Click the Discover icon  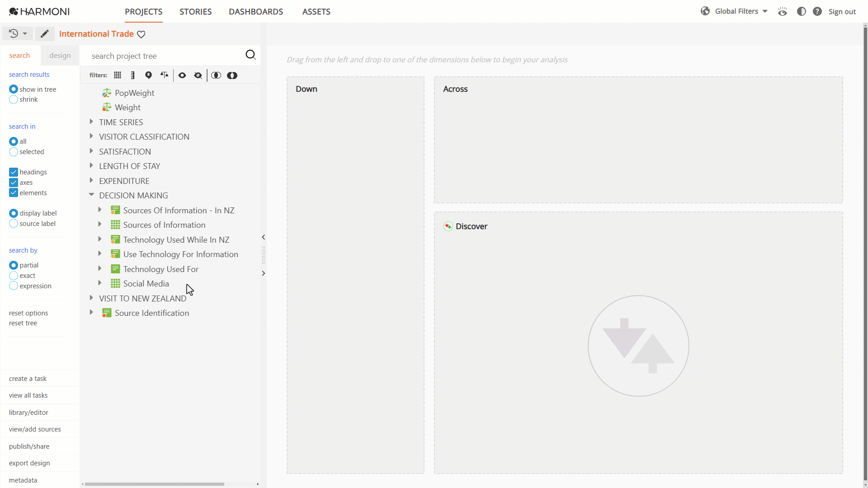(448, 226)
